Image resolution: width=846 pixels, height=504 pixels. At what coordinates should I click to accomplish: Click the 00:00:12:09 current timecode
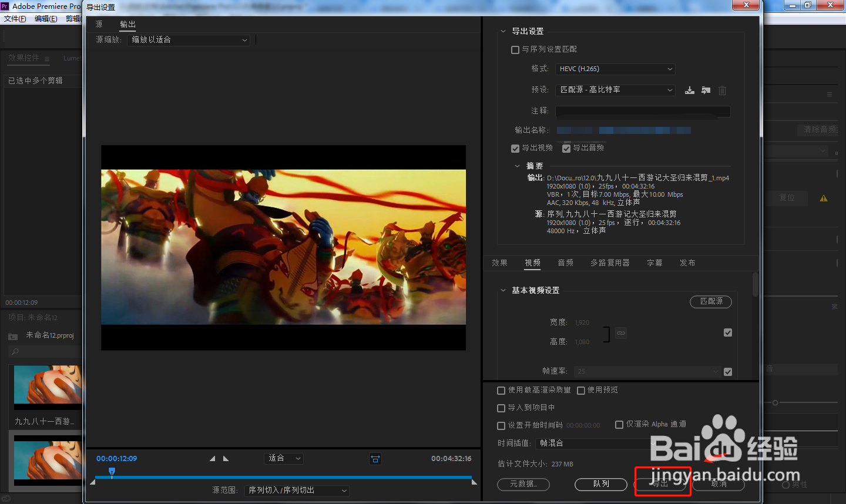(116, 459)
